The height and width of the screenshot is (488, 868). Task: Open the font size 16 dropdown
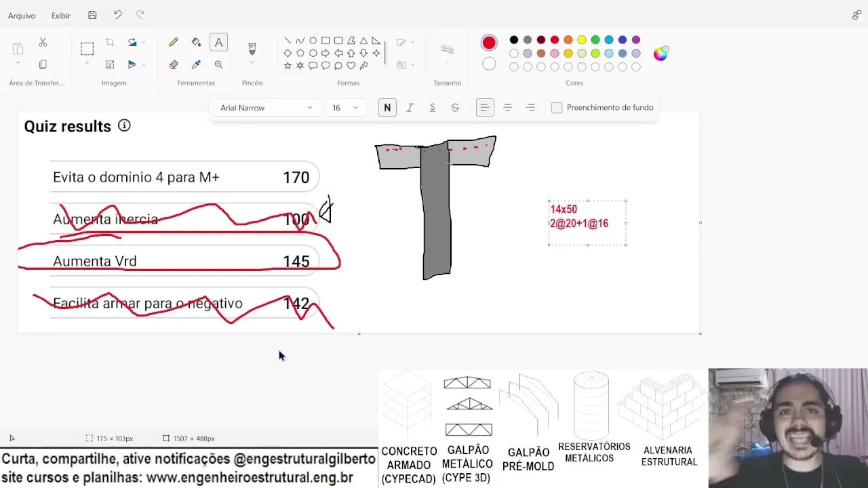pos(345,108)
